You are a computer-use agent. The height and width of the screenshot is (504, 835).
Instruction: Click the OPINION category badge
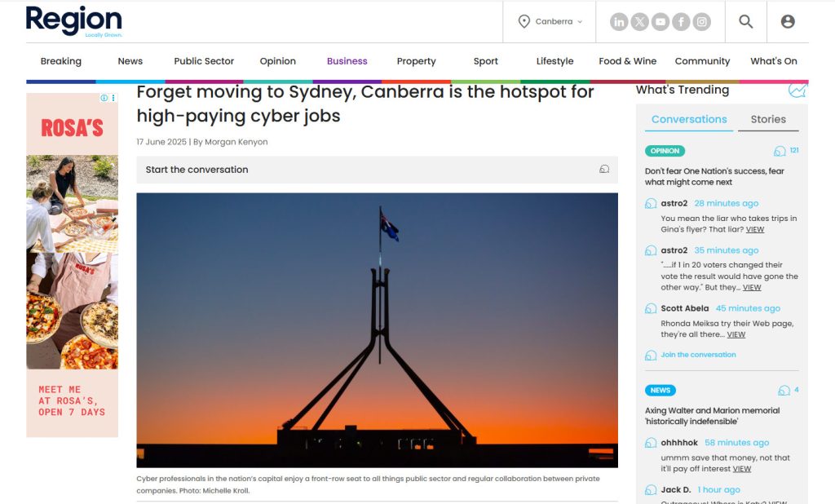pyautogui.click(x=665, y=151)
